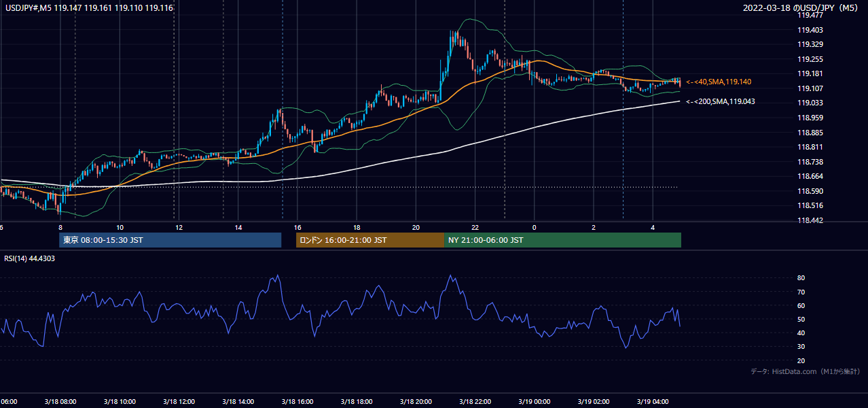Click price axis label 118.811

(810, 147)
